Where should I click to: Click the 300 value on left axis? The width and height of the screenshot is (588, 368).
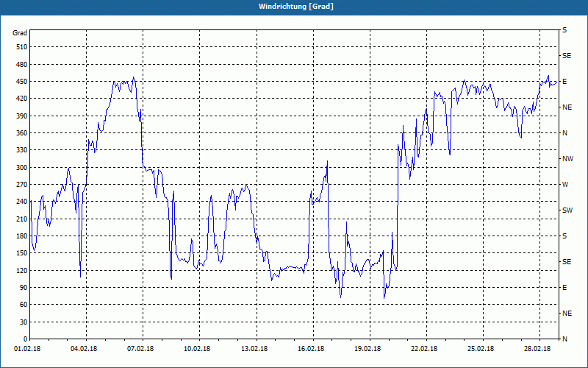(x=22, y=168)
